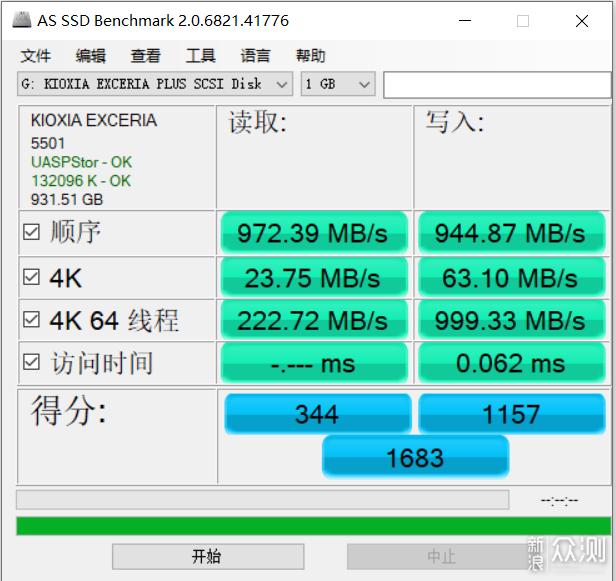
Task: Open the 查看 menu
Action: 146,55
